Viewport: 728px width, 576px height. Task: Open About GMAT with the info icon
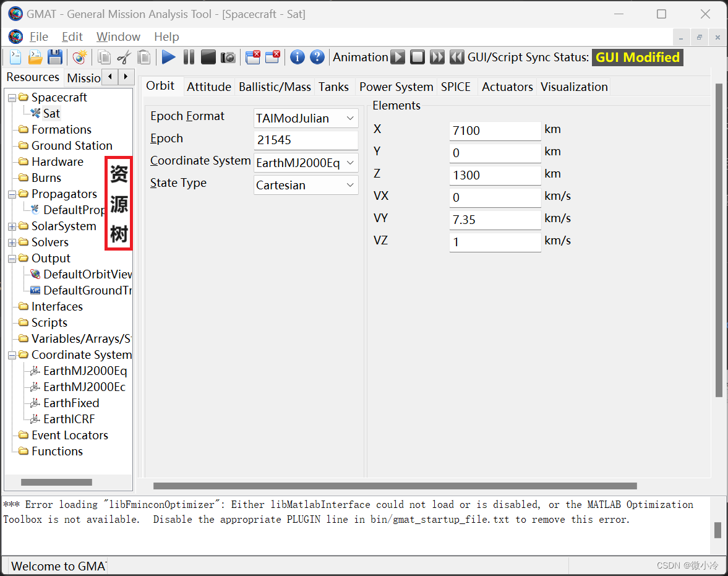click(297, 57)
